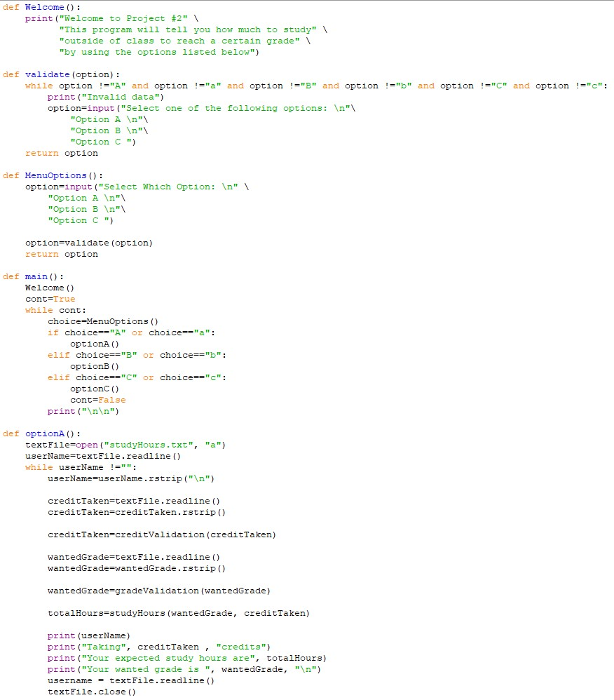
Task: Click the line "choice=MenuOptions()"
Action: [x=103, y=321]
